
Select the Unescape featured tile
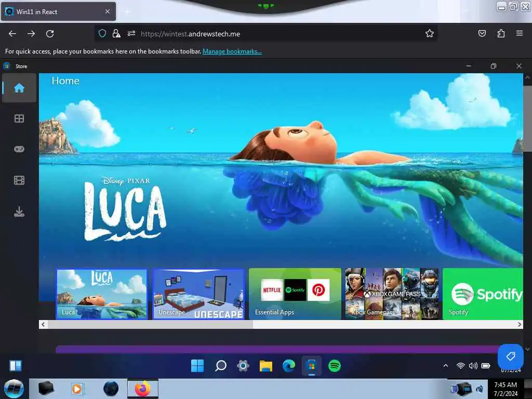(198, 294)
